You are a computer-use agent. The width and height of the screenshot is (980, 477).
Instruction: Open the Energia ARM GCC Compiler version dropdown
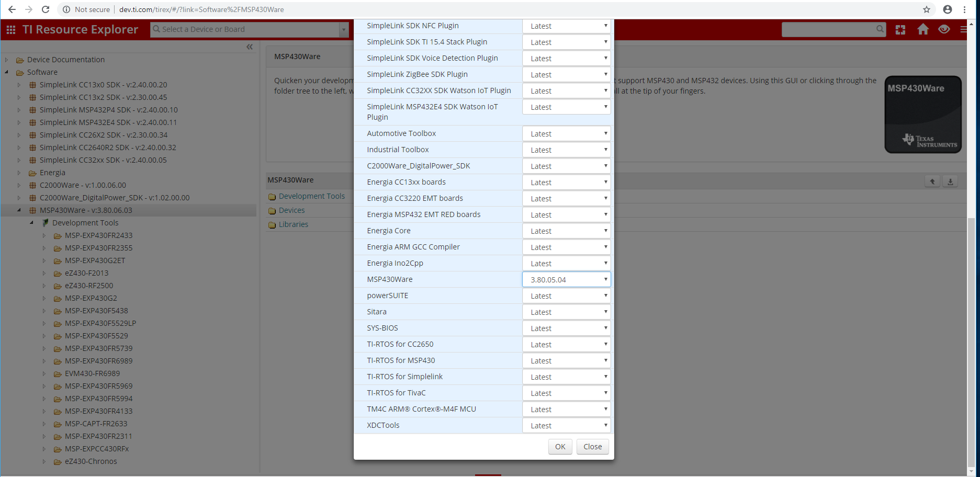click(x=567, y=247)
